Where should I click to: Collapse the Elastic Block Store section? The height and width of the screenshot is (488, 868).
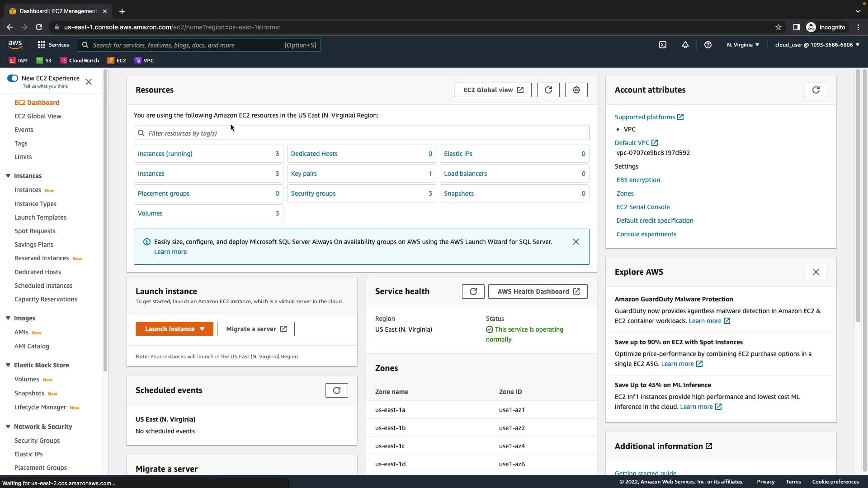(x=8, y=365)
